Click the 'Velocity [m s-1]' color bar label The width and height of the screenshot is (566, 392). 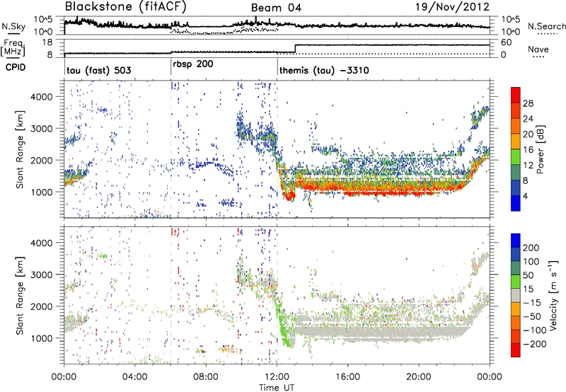553,295
